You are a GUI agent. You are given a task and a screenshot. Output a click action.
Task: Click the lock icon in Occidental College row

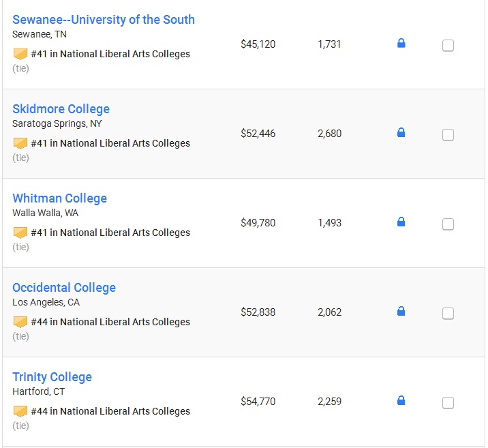[x=401, y=311]
